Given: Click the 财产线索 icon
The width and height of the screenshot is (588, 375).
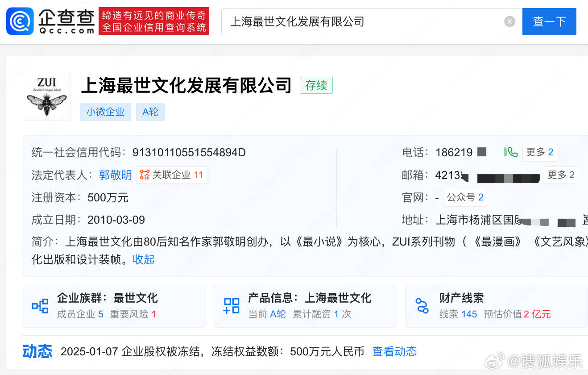Looking at the screenshot, I should click(x=422, y=306).
